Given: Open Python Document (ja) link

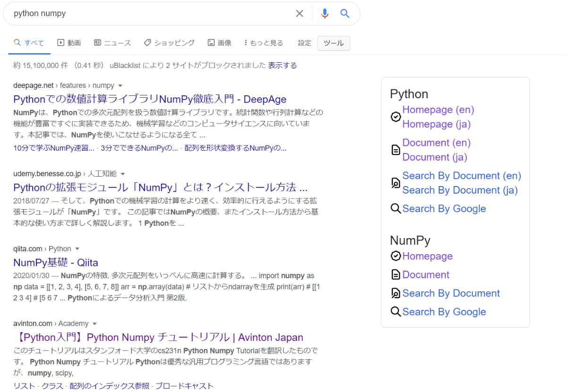Looking at the screenshot, I should (435, 157).
